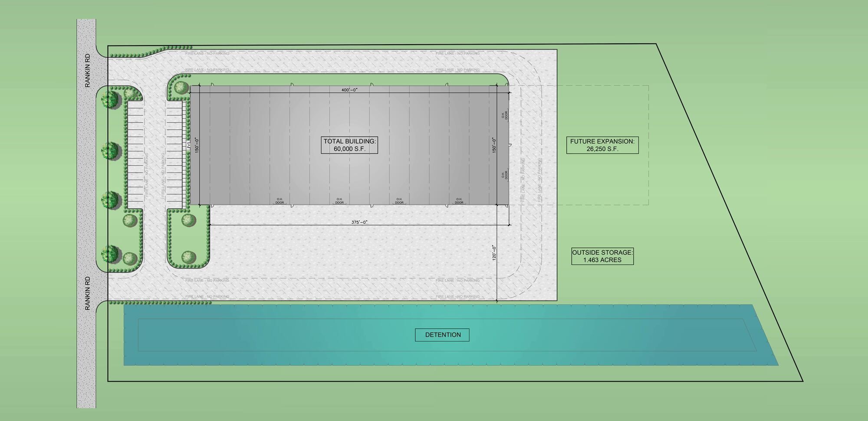Select the 400'-0" dimension text
Image resolution: width=868 pixels, height=421 pixels.
(349, 90)
